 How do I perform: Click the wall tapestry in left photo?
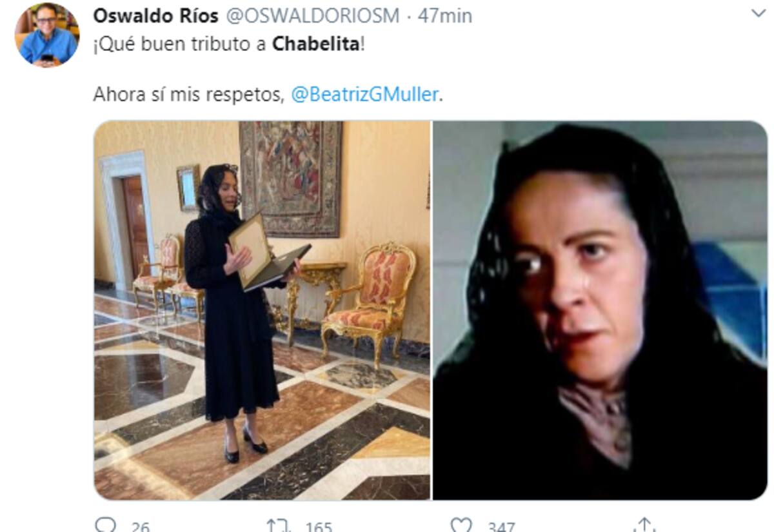coord(291,179)
